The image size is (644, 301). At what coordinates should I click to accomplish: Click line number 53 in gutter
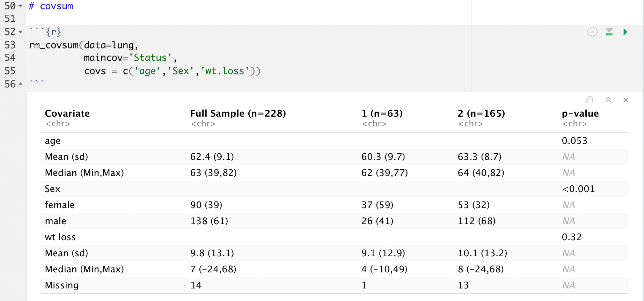[10, 45]
